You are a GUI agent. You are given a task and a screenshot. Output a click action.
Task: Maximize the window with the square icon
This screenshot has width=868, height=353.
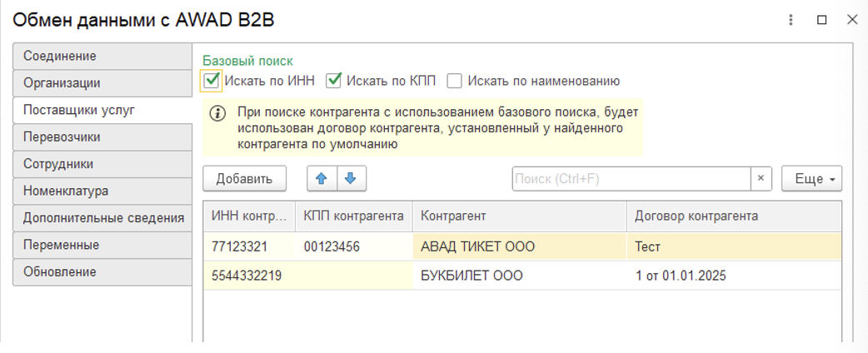(x=821, y=20)
